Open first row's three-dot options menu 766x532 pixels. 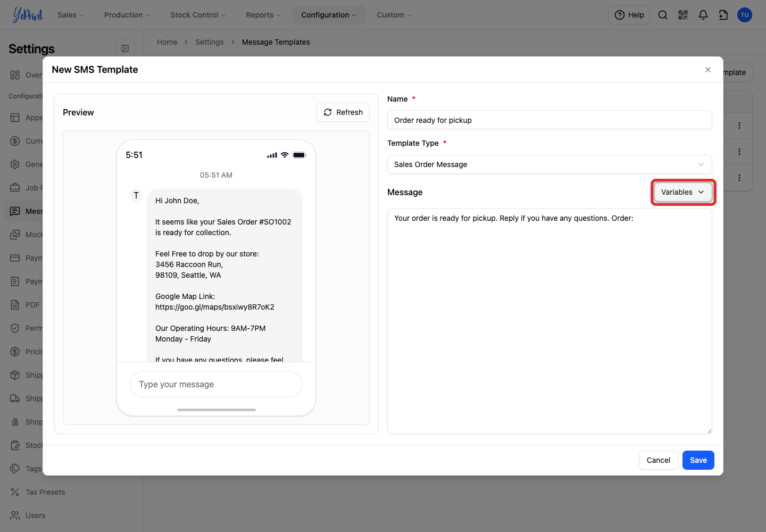click(x=739, y=126)
